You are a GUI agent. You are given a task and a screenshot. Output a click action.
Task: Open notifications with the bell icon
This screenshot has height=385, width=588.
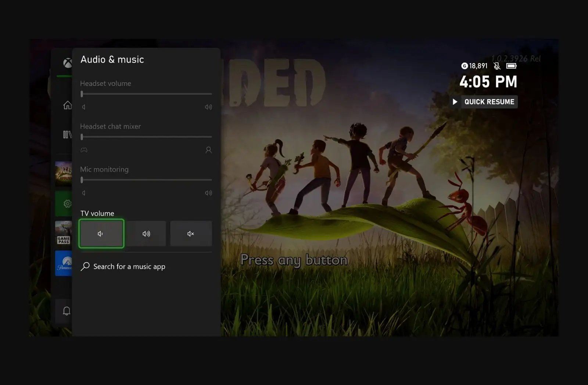[66, 311]
